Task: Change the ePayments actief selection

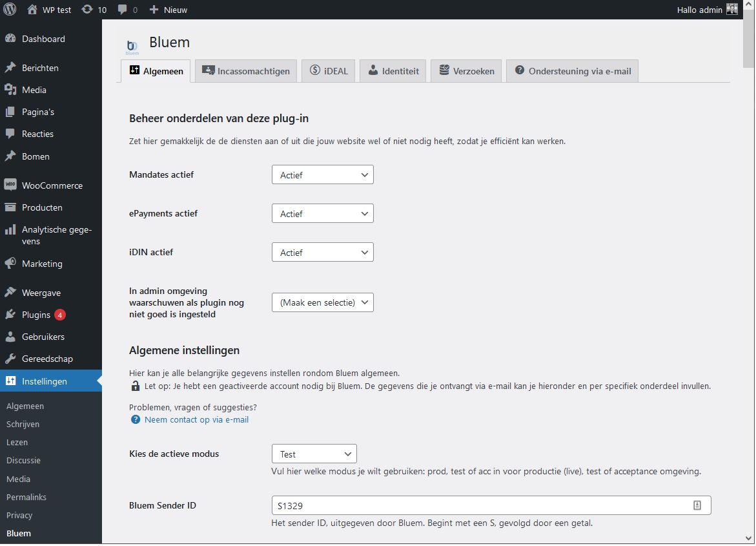Action: (322, 213)
